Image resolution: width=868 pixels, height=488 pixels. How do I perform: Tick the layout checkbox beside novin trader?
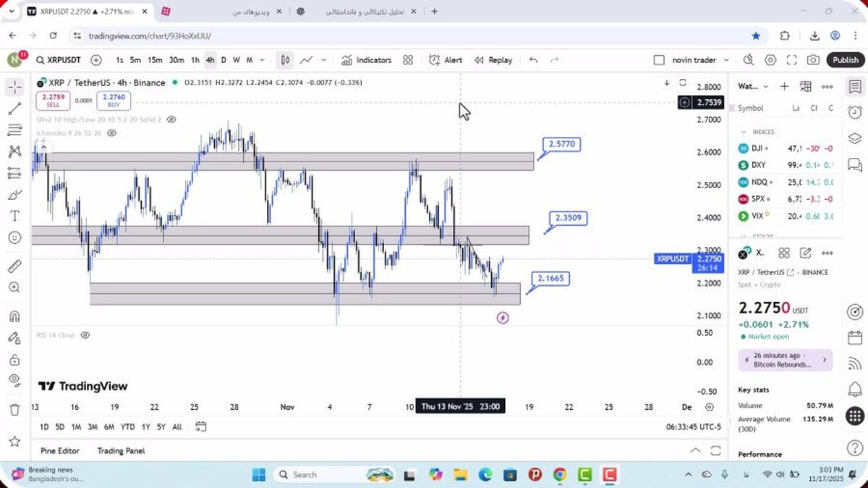click(659, 60)
